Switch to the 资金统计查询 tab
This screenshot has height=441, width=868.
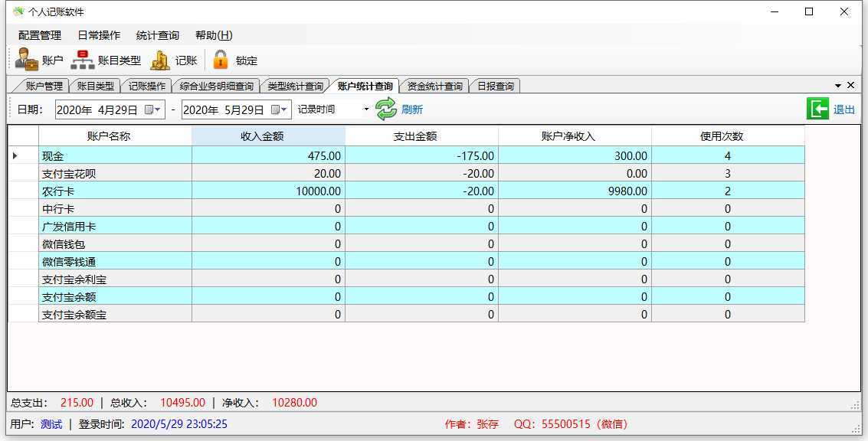[x=434, y=86]
